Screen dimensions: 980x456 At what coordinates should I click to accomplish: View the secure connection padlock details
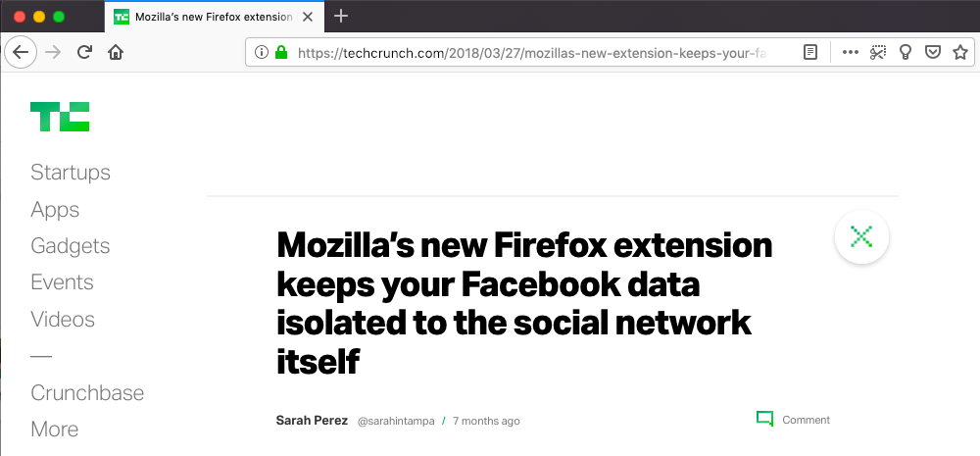coord(281,53)
